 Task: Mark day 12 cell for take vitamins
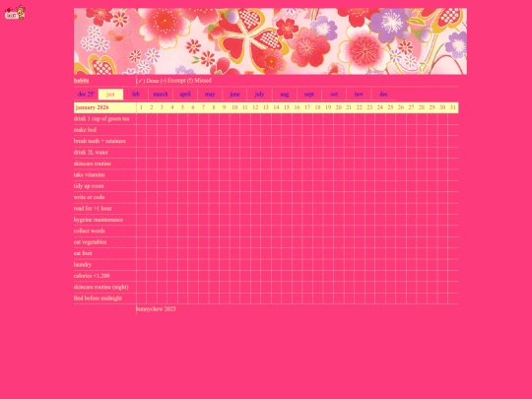[255, 174]
